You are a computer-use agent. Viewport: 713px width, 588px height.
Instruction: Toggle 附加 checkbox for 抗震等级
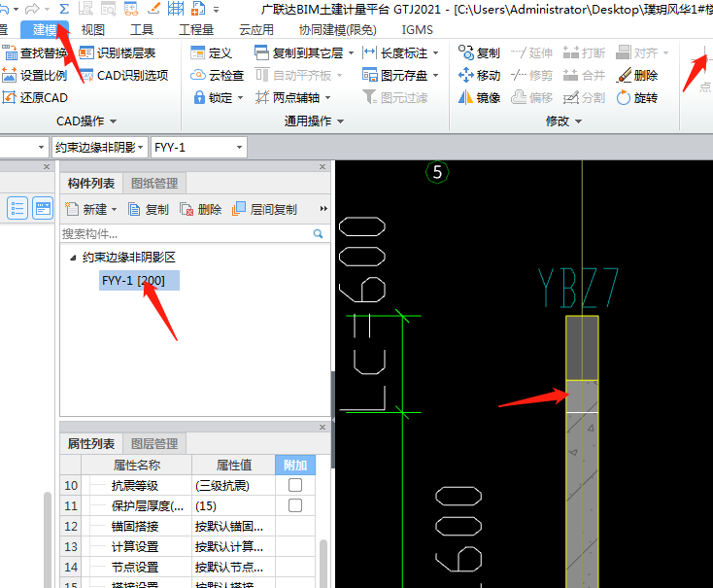[x=295, y=485]
